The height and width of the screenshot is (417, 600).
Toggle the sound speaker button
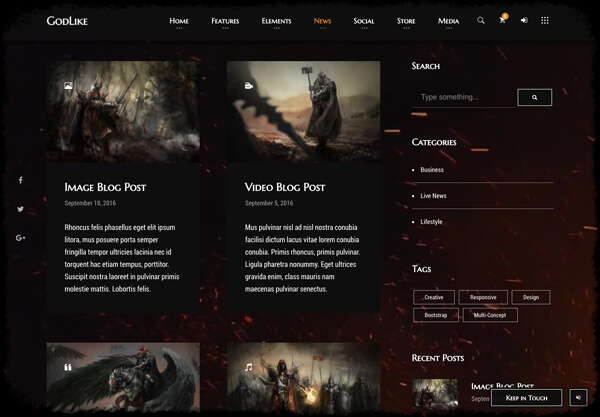point(578,398)
